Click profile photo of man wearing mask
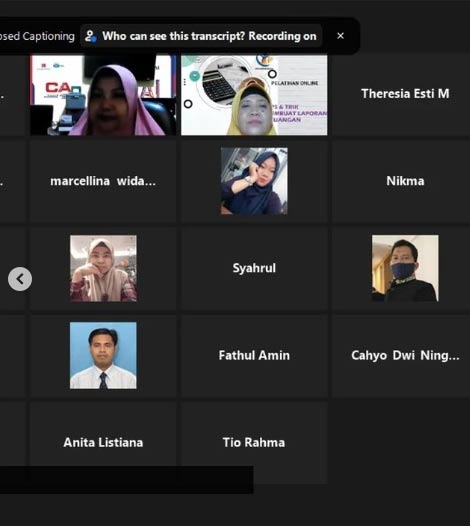 coord(405,268)
